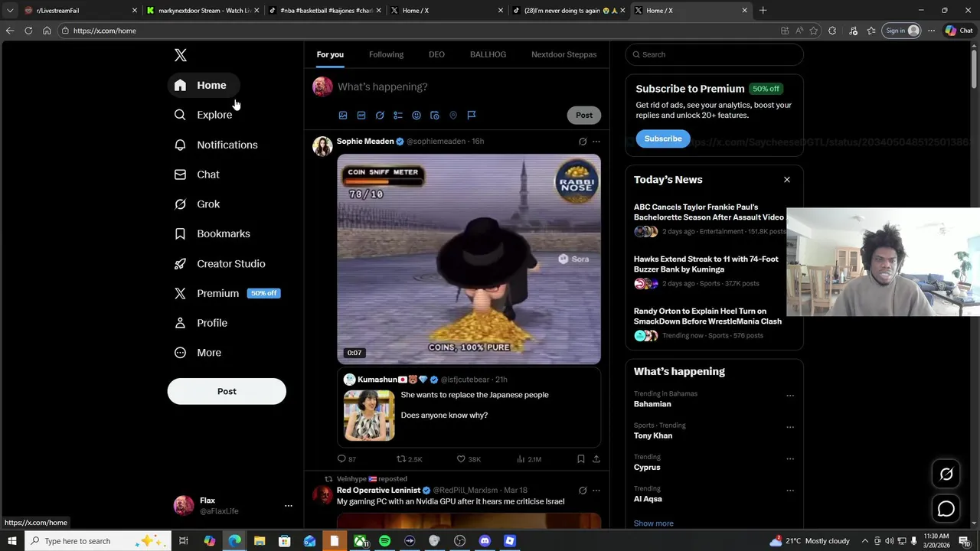Click Grok enhance icon in composer
The width and height of the screenshot is (980, 551).
[380, 116]
